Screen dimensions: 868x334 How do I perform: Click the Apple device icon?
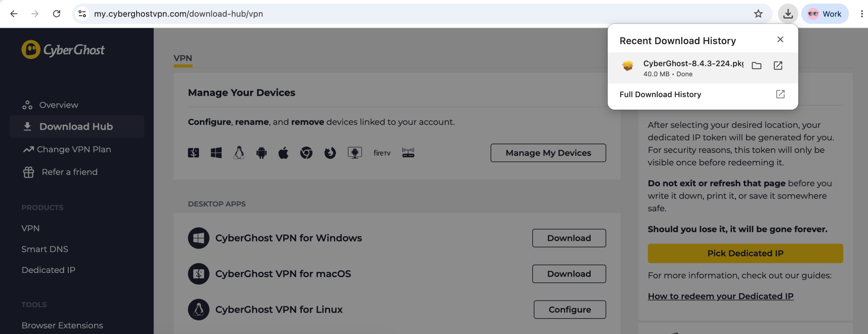tap(284, 153)
